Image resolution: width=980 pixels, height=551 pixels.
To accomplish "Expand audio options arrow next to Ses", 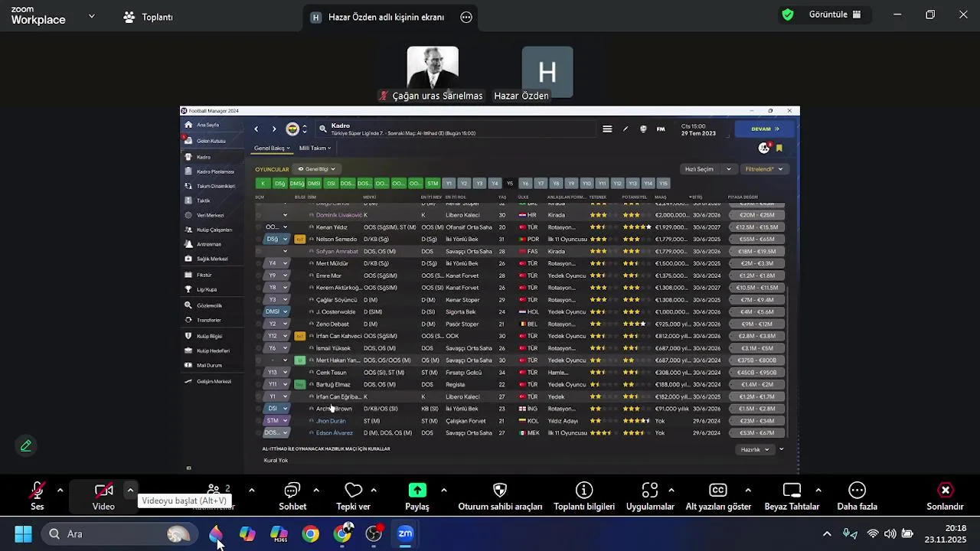I will coord(60,491).
